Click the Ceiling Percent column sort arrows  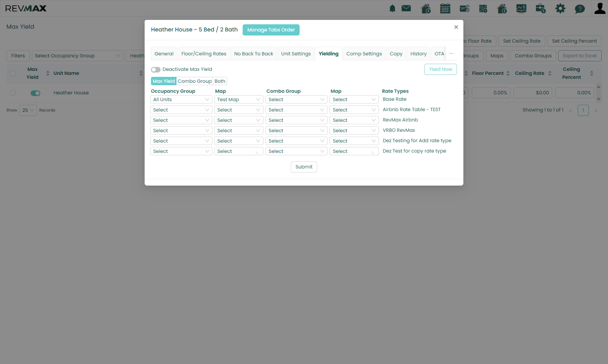coord(592,73)
